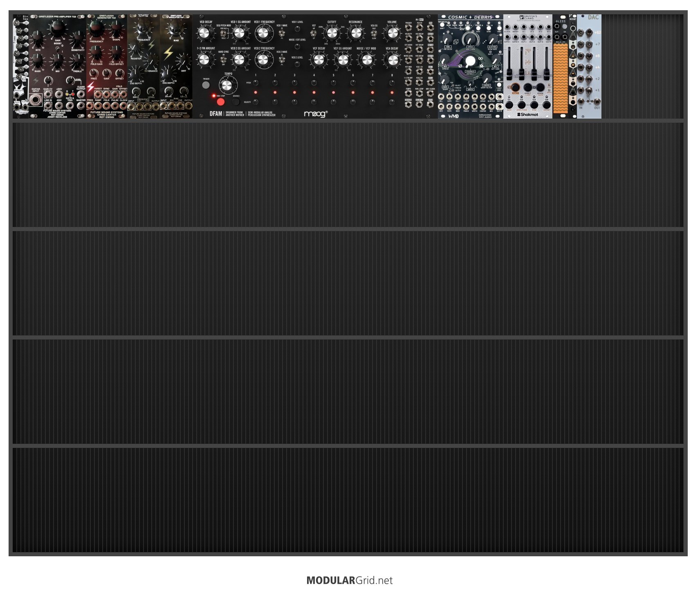
Task: Click the Out L jack on Cosmic Debris
Action: [x=499, y=97]
